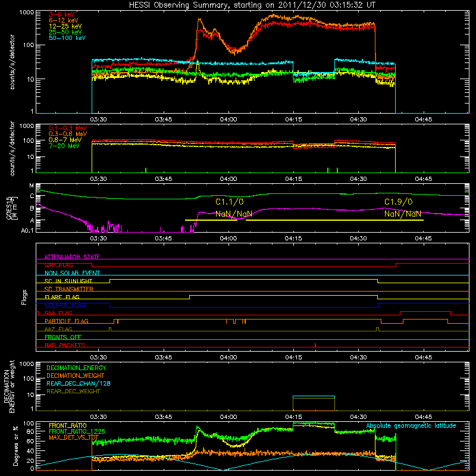
Task: Click the ECLIPSE_FLAG label
Action: pyautogui.click(x=65, y=305)
